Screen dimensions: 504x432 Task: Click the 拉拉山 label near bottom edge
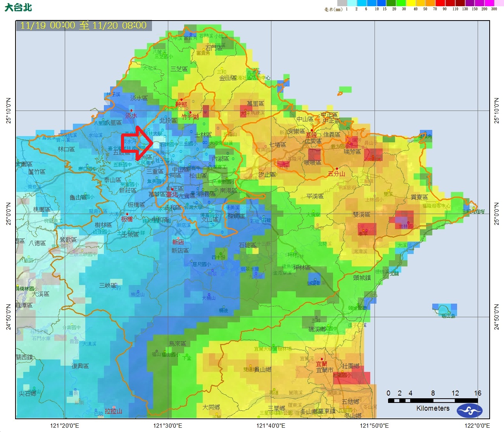point(113,411)
